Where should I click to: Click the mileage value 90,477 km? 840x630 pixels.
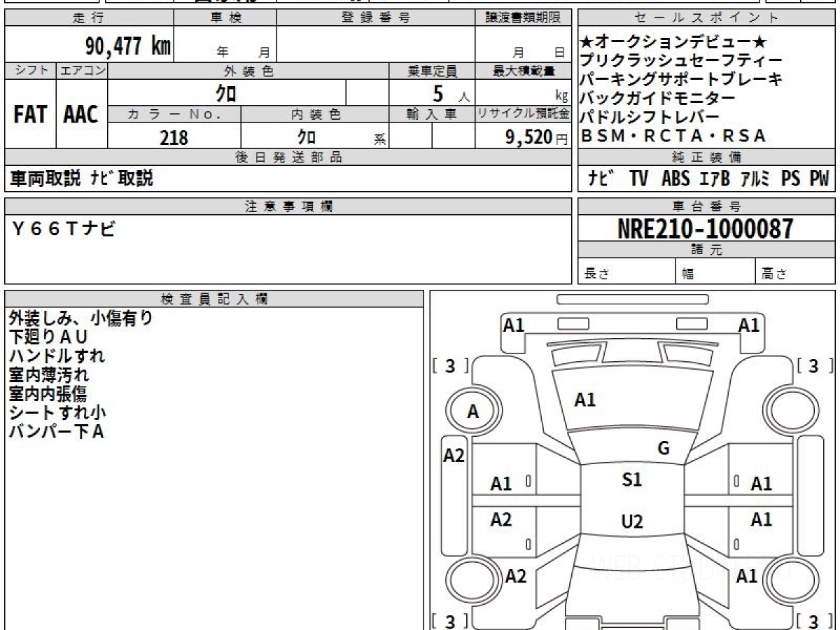pos(127,47)
